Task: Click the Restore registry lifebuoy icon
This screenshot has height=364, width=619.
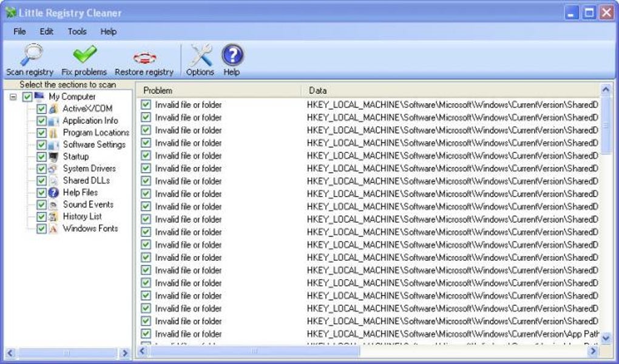Action: (x=144, y=58)
